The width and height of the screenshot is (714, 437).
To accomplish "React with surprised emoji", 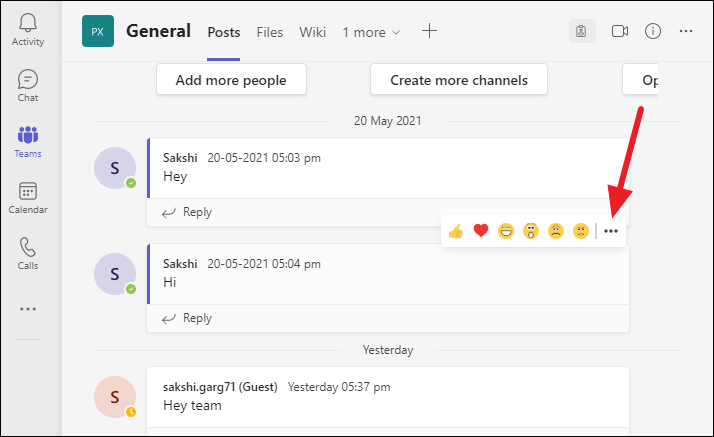I will tap(531, 231).
